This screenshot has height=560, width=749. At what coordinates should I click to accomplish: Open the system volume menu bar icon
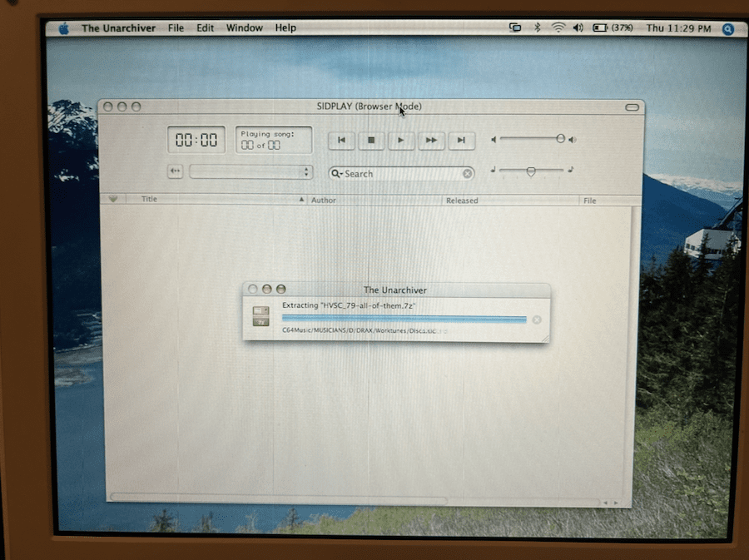click(578, 27)
